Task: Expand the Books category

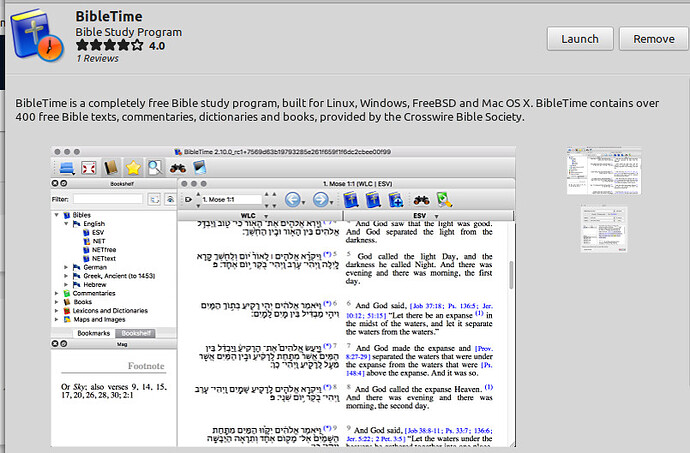Action: 57,302
